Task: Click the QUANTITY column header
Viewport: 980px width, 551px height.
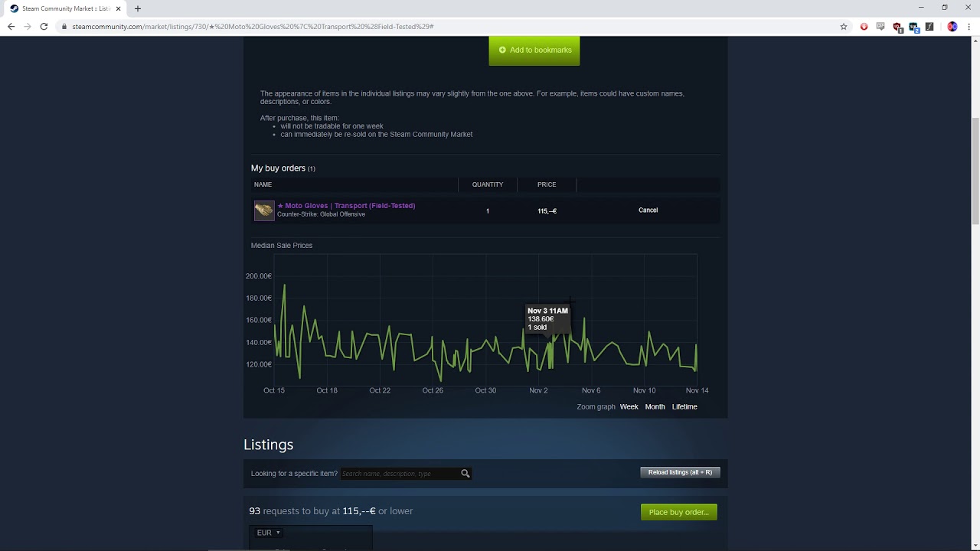Action: pos(488,184)
